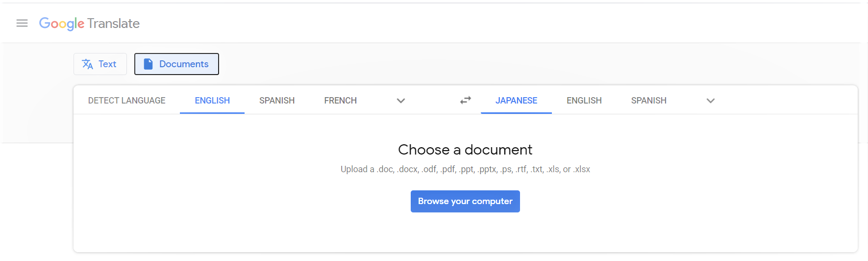Expand more target languages chevron

point(711,101)
